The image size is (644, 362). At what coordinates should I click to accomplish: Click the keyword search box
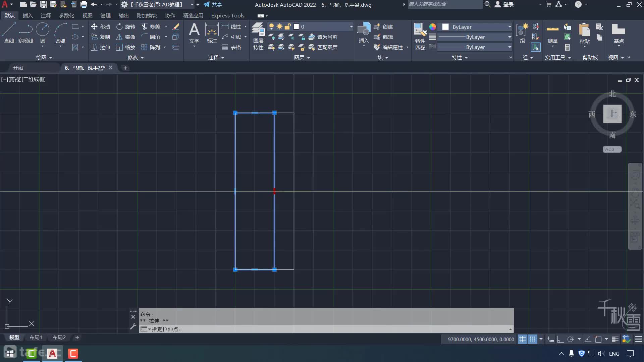click(445, 4)
